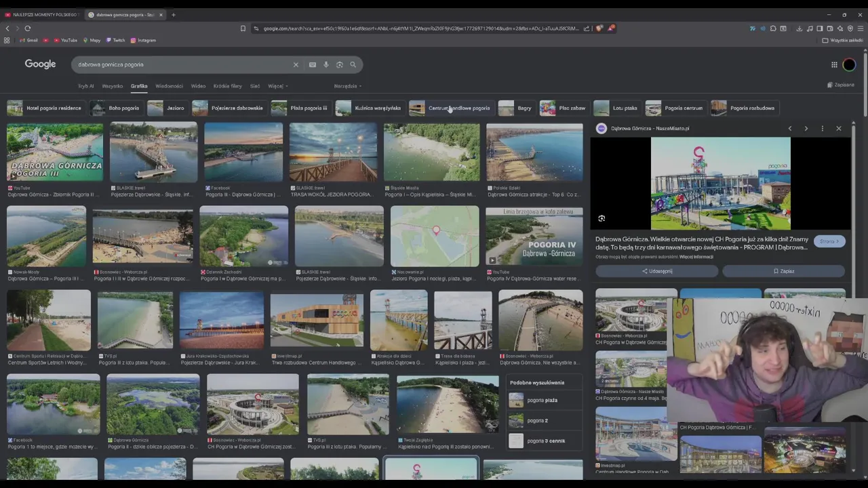Open the pogoria 3 cennik related search
Screen dimensions: 868x488
click(546, 441)
